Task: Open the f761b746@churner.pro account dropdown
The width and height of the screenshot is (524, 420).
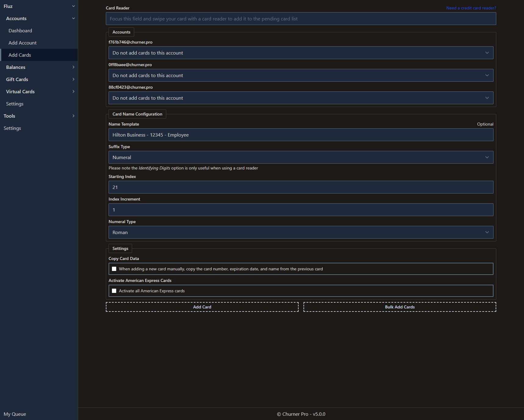Action: click(301, 53)
